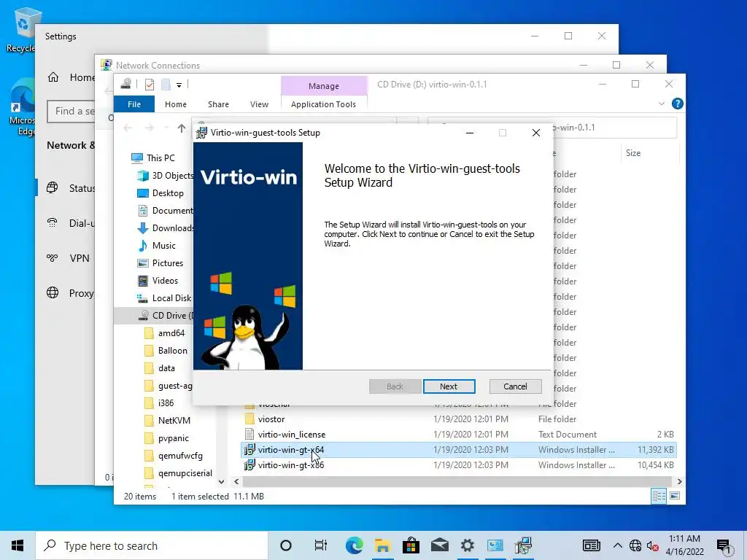Select Music in navigation pane
This screenshot has width=747, height=560.
[157, 246]
